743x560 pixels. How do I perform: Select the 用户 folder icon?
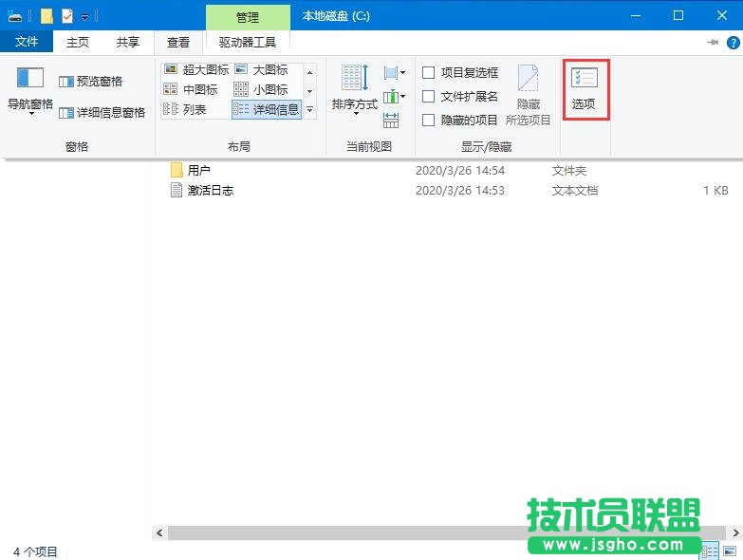[176, 170]
